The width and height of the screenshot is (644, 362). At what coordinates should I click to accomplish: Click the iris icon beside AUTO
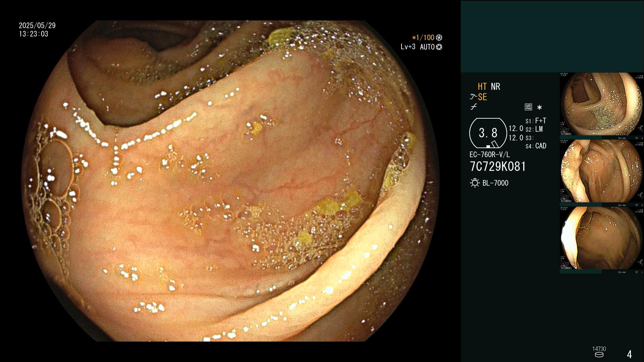[x=439, y=47]
